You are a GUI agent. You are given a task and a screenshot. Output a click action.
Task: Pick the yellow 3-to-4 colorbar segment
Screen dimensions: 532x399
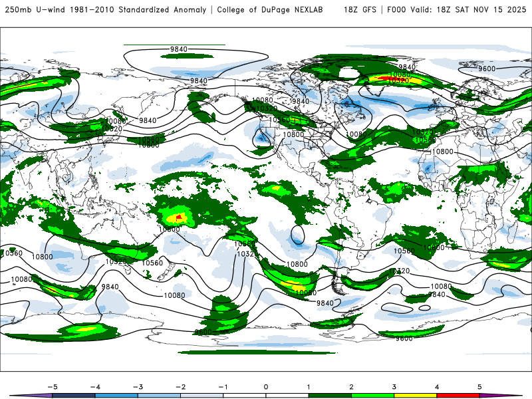pos(415,396)
